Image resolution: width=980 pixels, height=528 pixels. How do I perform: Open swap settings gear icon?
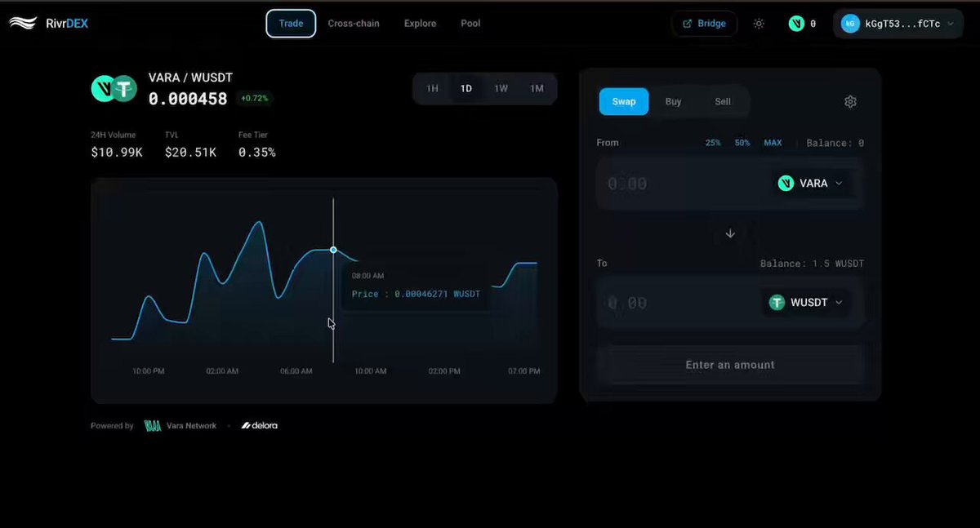[850, 102]
